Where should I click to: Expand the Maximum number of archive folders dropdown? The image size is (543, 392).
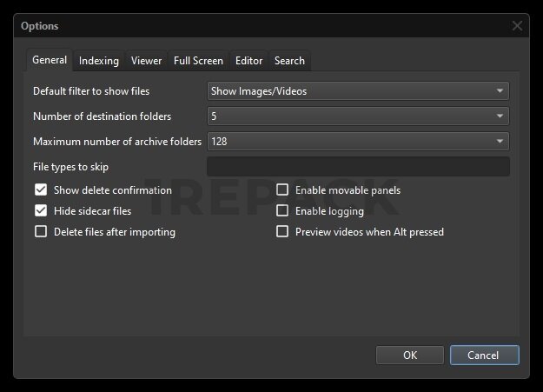(x=358, y=142)
